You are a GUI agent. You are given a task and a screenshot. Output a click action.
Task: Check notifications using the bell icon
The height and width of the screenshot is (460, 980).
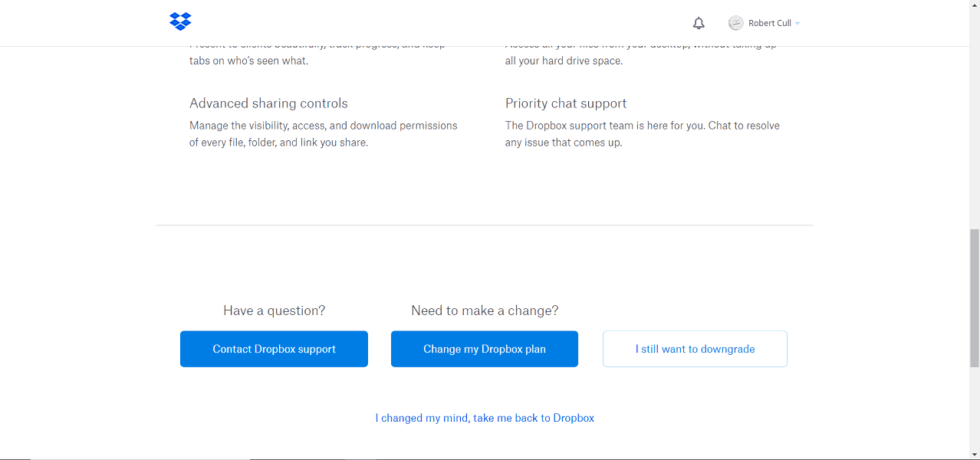[x=699, y=23]
